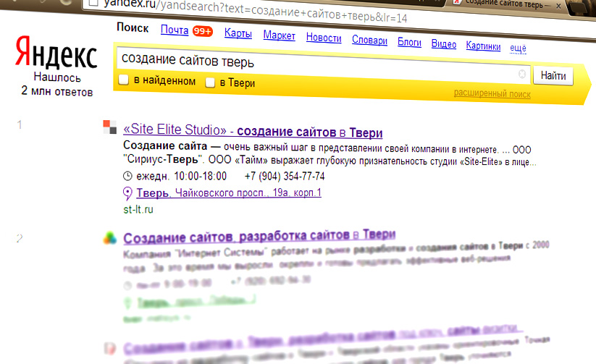Open the "расширенный поиск" link

point(492,94)
